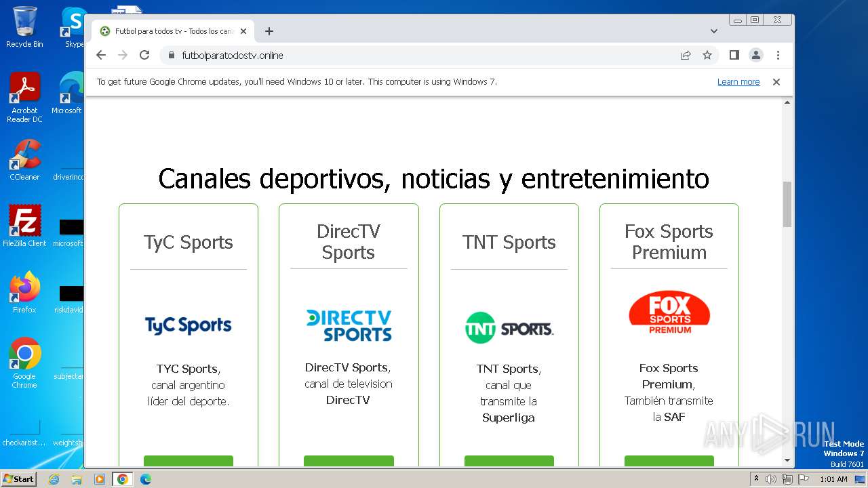Open Action Center flag icon
The width and height of the screenshot is (868, 488).
pyautogui.click(x=804, y=479)
